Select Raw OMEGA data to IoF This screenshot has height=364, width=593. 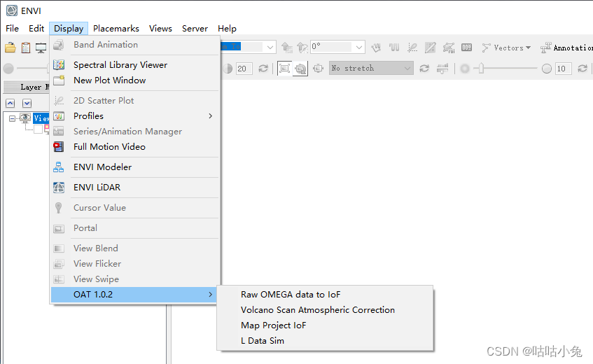[326, 295]
